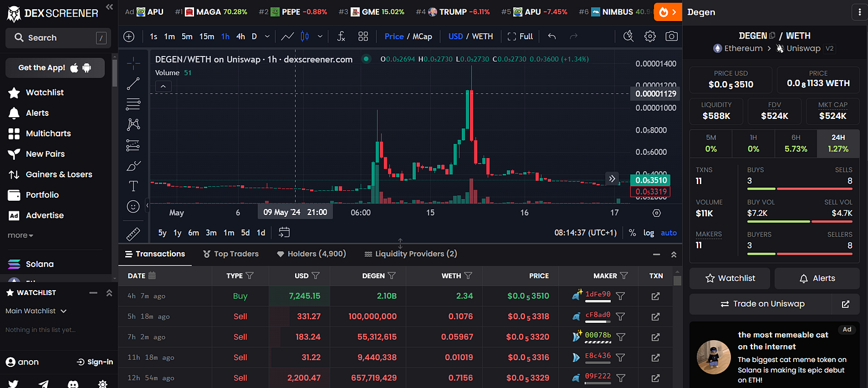Click the PEPE trending ticker
This screenshot has height=388, width=868.
tap(293, 12)
